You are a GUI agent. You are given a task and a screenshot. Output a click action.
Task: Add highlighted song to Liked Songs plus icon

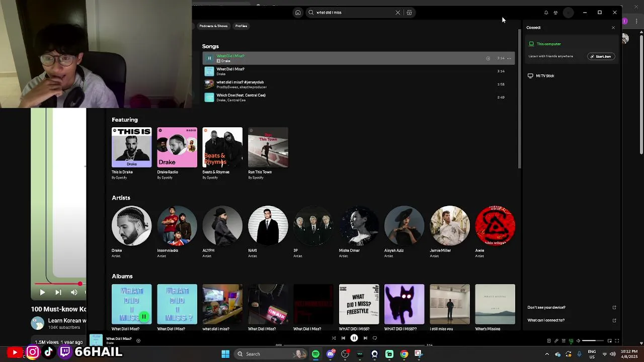point(488,58)
